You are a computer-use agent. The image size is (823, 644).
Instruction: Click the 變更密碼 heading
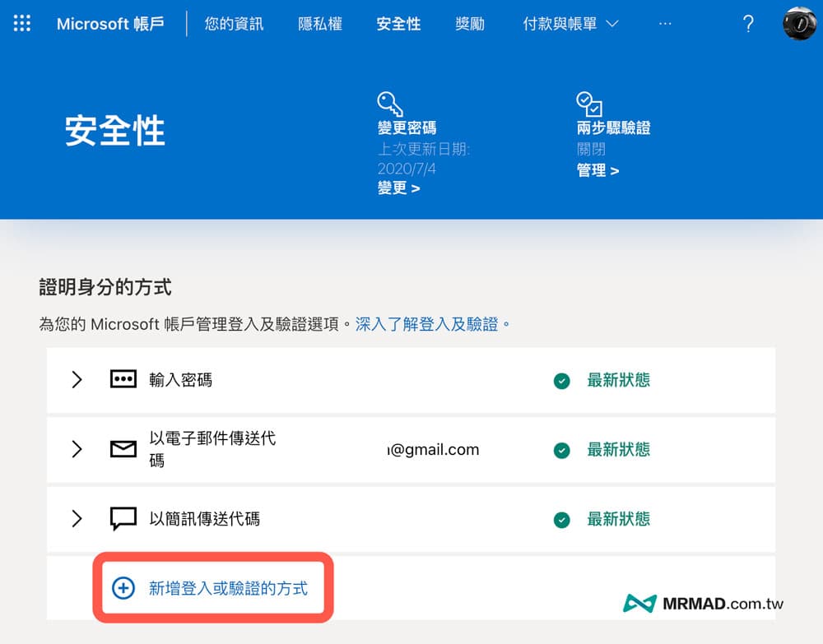407,127
